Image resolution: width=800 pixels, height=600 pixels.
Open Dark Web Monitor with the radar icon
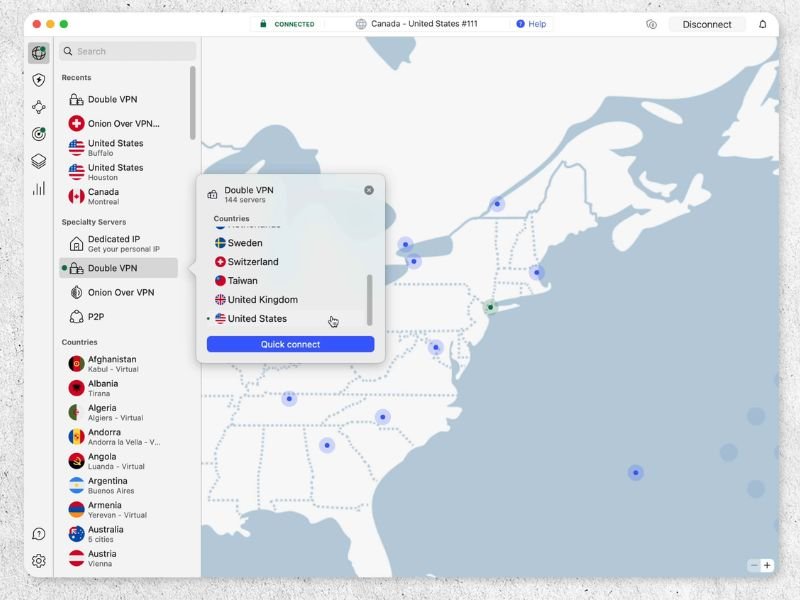pos(36,131)
